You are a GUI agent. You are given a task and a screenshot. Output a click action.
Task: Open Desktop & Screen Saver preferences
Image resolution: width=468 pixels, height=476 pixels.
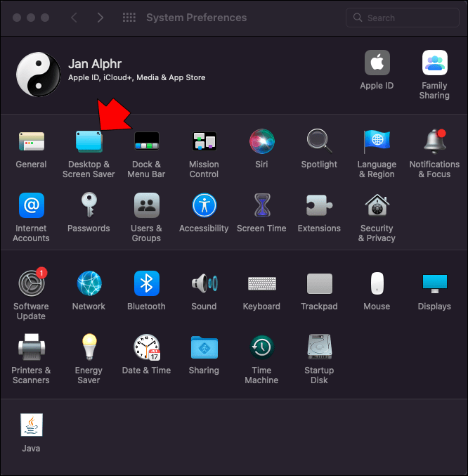(x=89, y=141)
